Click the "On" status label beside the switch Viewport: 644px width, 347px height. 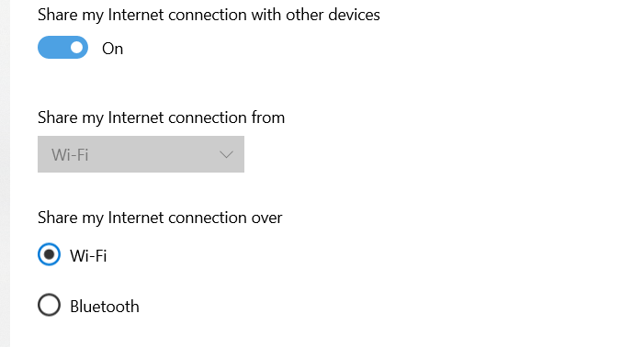(x=112, y=49)
